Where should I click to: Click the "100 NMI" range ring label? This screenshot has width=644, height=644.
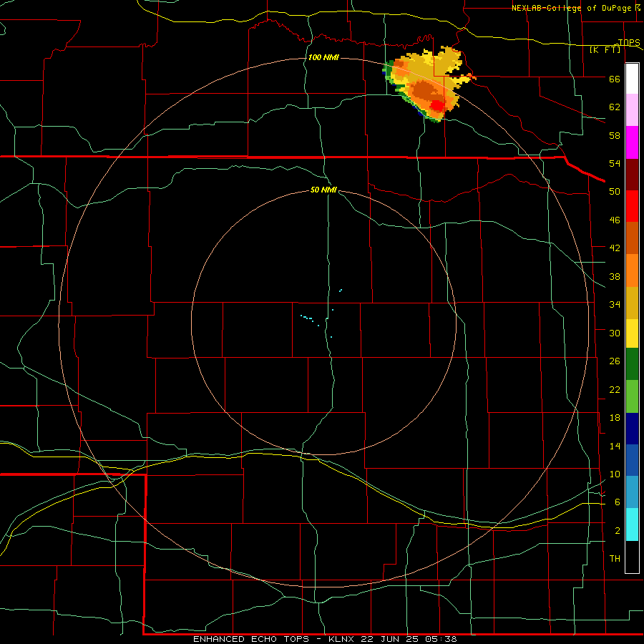pyautogui.click(x=323, y=57)
